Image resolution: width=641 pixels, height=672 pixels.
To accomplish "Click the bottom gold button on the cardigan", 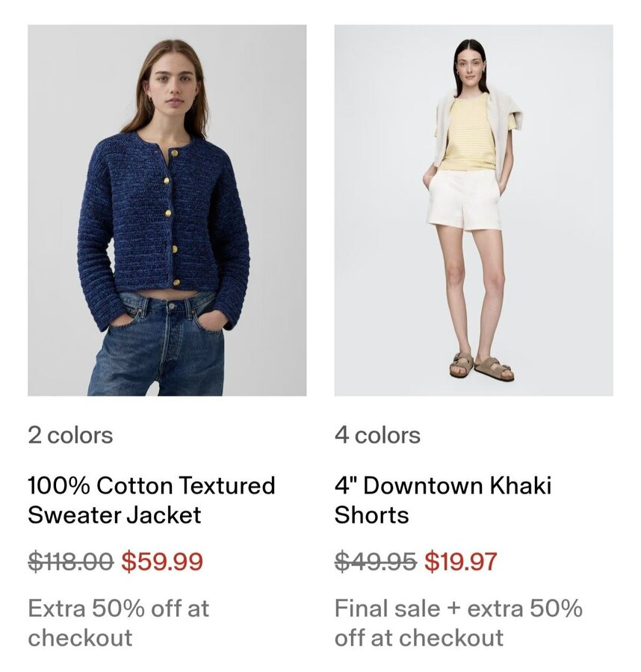I will [x=176, y=282].
